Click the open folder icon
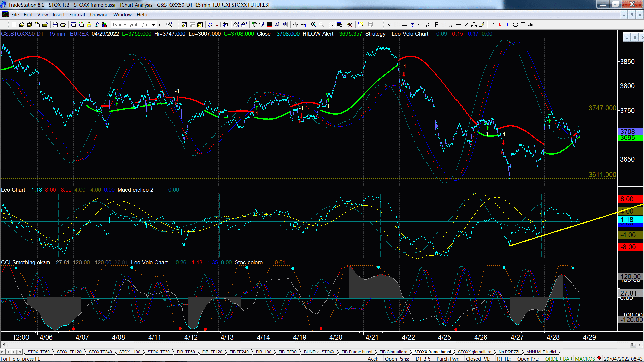644x362 pixels. 22,25
